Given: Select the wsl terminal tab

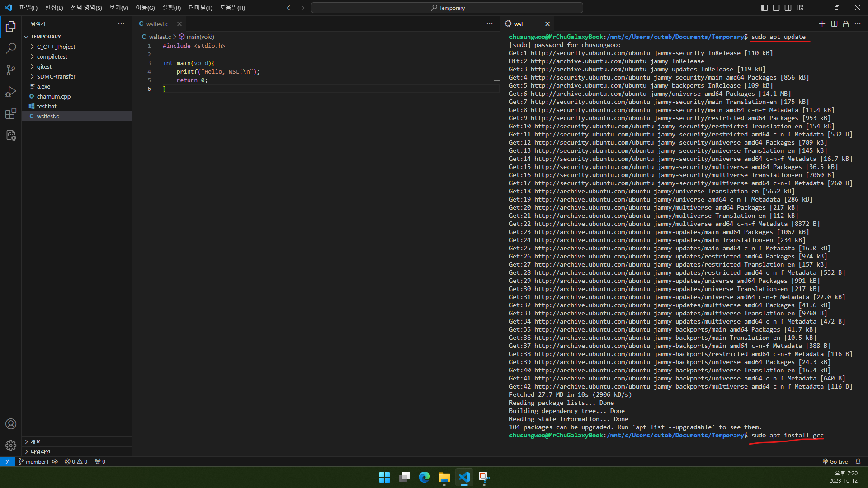Looking at the screenshot, I should pos(527,24).
